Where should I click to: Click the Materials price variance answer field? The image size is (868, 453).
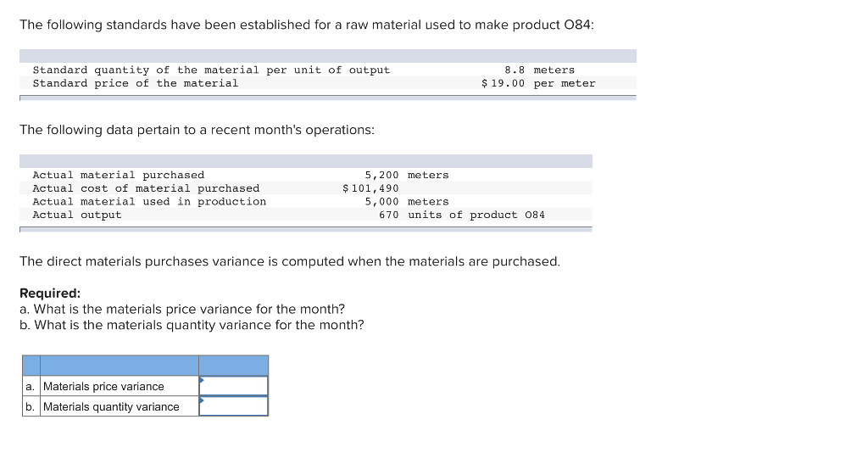(234, 386)
